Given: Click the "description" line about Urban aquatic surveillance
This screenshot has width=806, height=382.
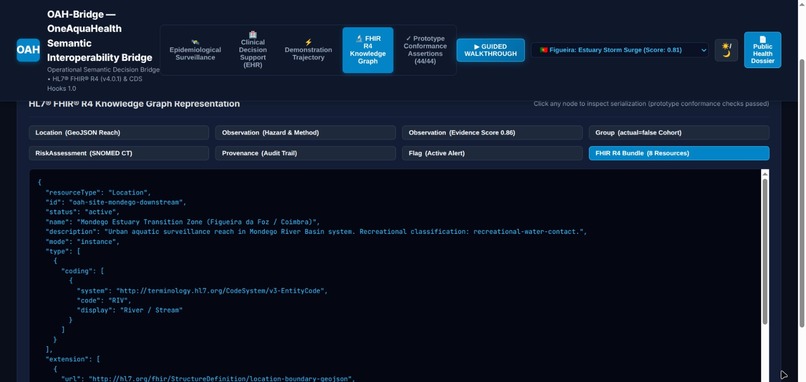Looking at the screenshot, I should tap(316, 231).
